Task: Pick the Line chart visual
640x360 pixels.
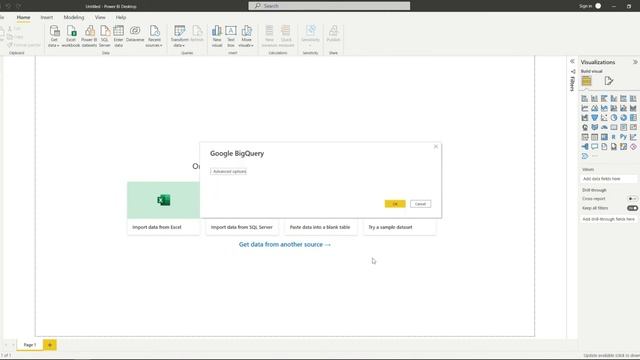Action: 585,108
